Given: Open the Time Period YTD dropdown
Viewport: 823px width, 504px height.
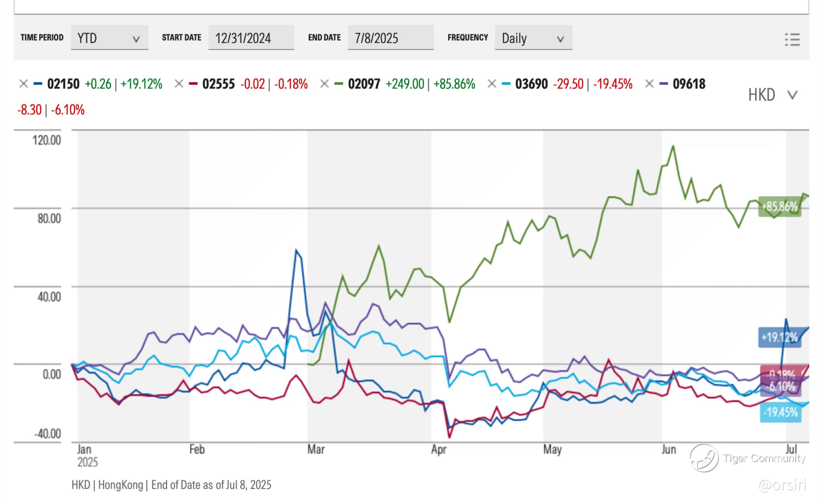Looking at the screenshot, I should tap(109, 38).
